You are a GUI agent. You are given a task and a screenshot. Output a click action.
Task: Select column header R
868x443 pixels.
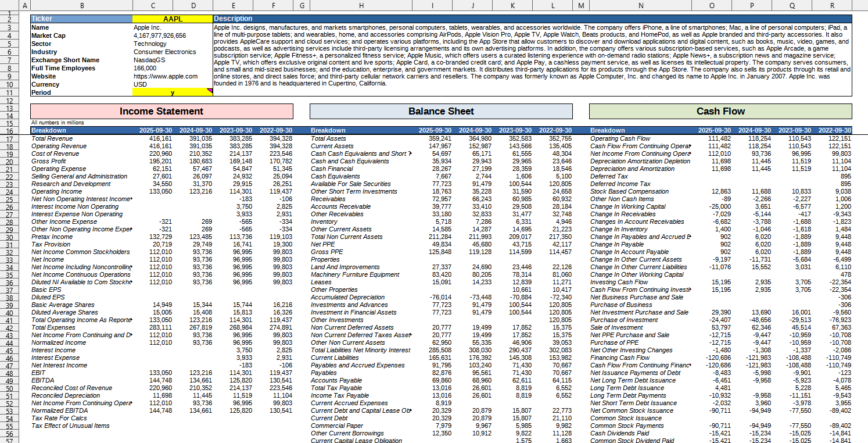point(833,5)
